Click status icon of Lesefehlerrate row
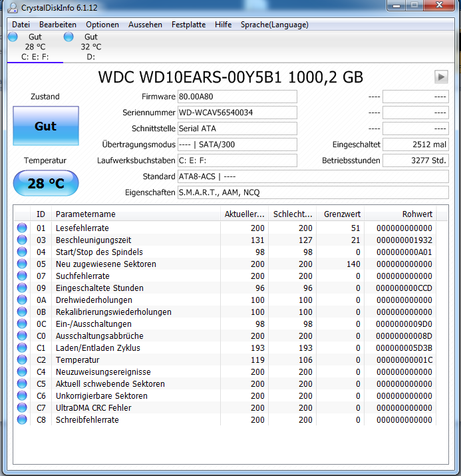 point(22,228)
